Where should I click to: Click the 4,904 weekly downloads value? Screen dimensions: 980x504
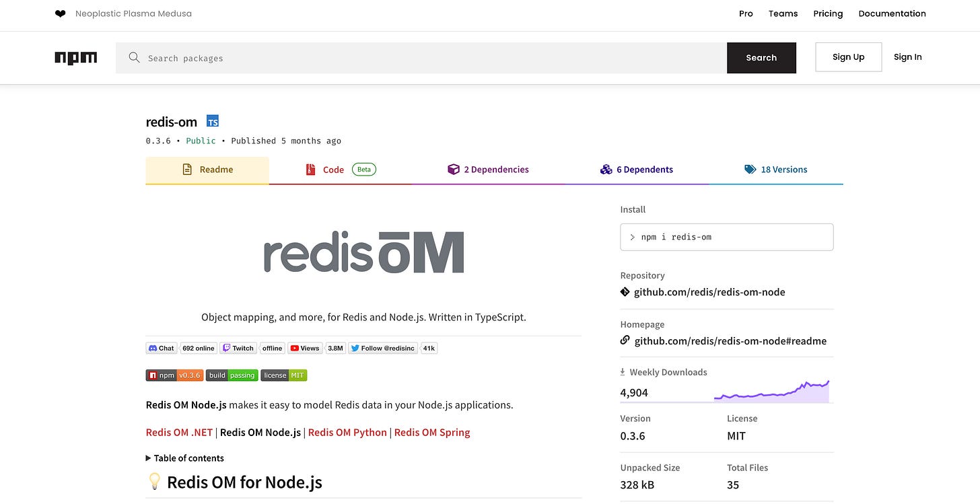(x=634, y=392)
